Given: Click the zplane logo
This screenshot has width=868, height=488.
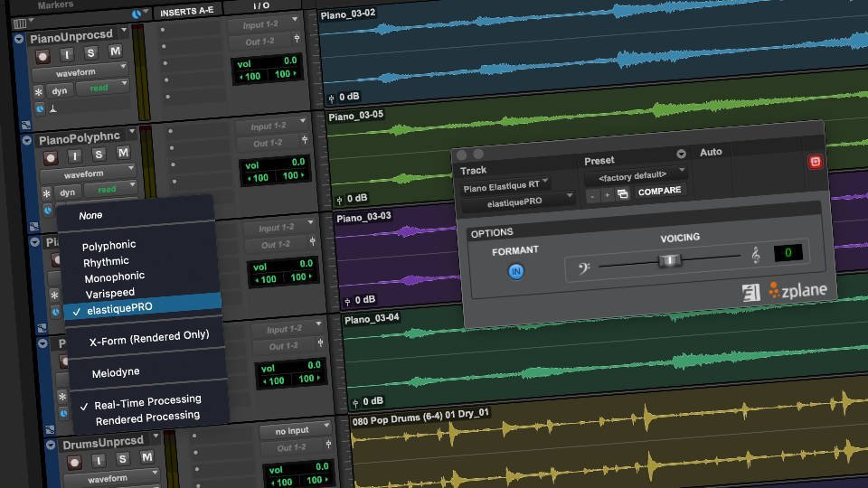Looking at the screenshot, I should [797, 290].
